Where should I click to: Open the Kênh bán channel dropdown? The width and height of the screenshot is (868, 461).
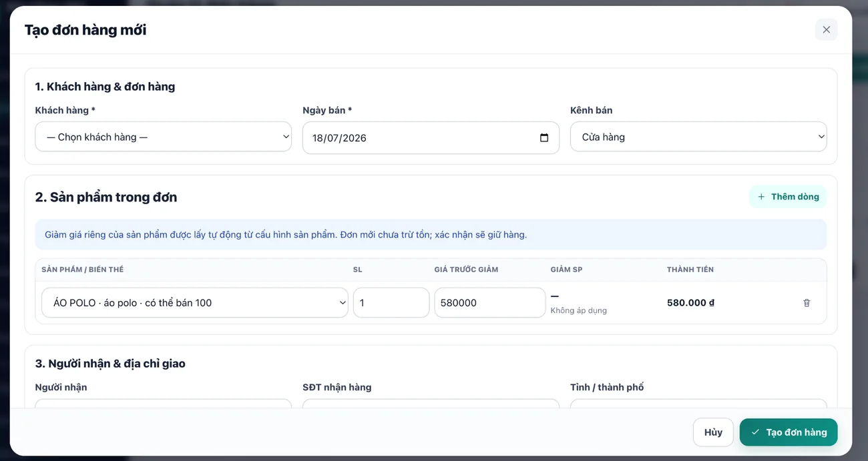(698, 137)
